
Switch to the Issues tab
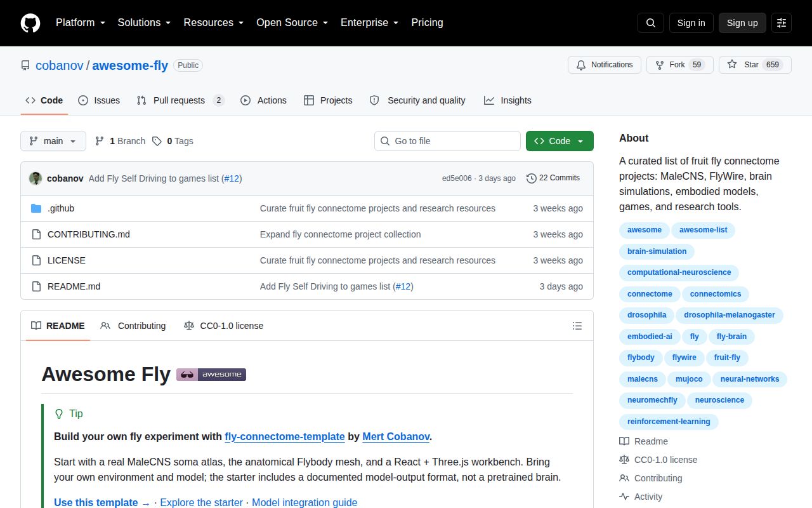(99, 100)
